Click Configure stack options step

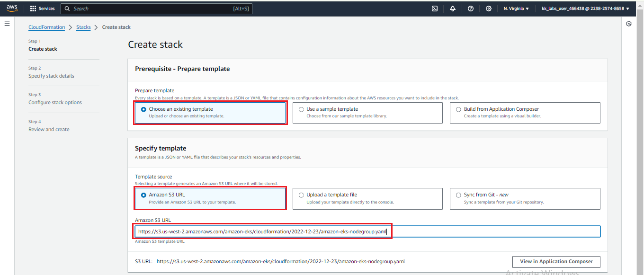coord(55,102)
